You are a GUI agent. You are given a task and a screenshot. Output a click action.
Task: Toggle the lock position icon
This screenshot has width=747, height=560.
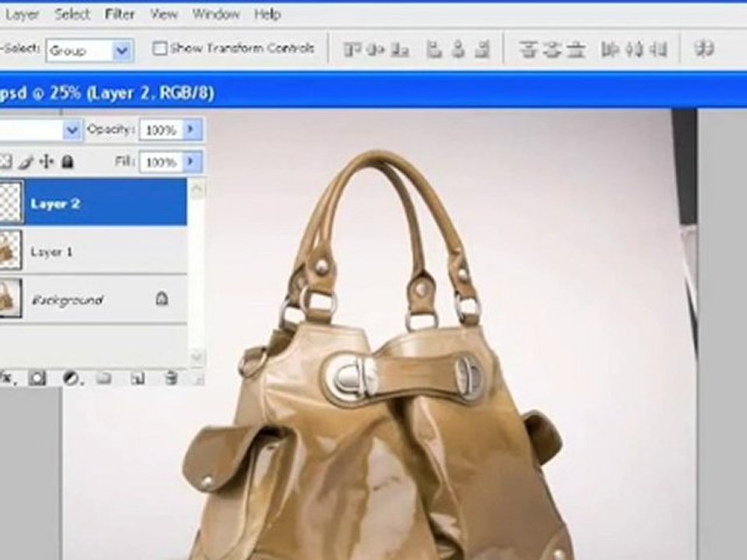(46, 162)
